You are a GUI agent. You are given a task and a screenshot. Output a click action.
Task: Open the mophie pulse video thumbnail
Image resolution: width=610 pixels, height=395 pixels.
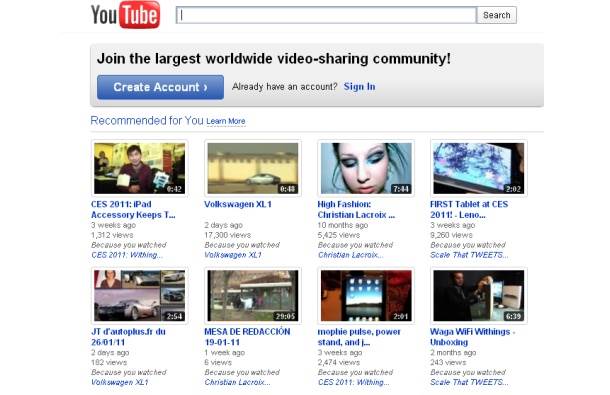[366, 295]
